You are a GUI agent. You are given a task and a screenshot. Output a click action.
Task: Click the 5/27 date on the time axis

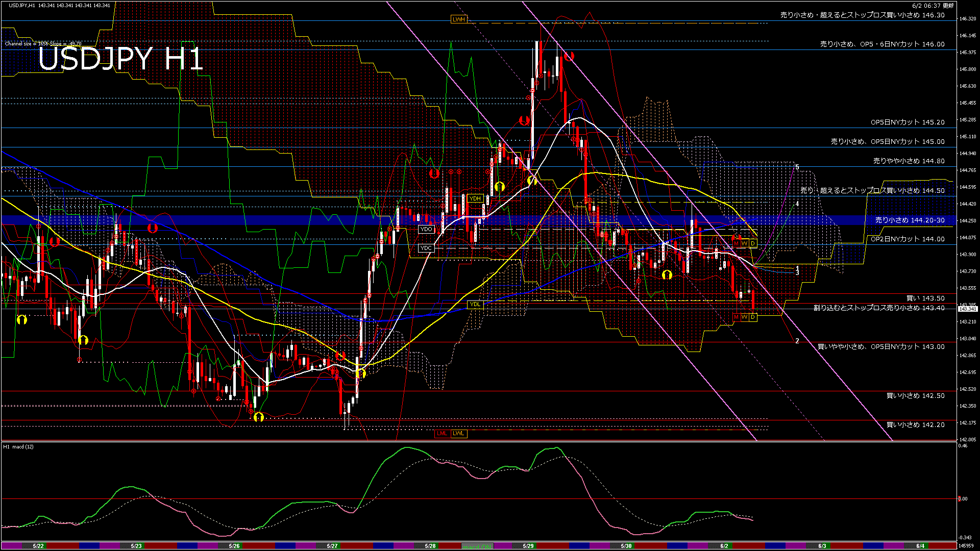click(x=332, y=546)
